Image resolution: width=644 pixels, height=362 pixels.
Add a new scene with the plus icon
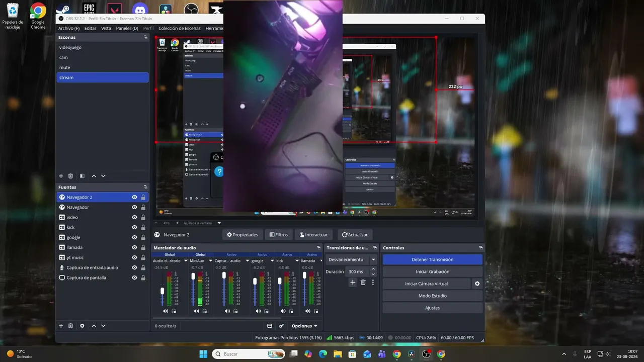pyautogui.click(x=61, y=176)
